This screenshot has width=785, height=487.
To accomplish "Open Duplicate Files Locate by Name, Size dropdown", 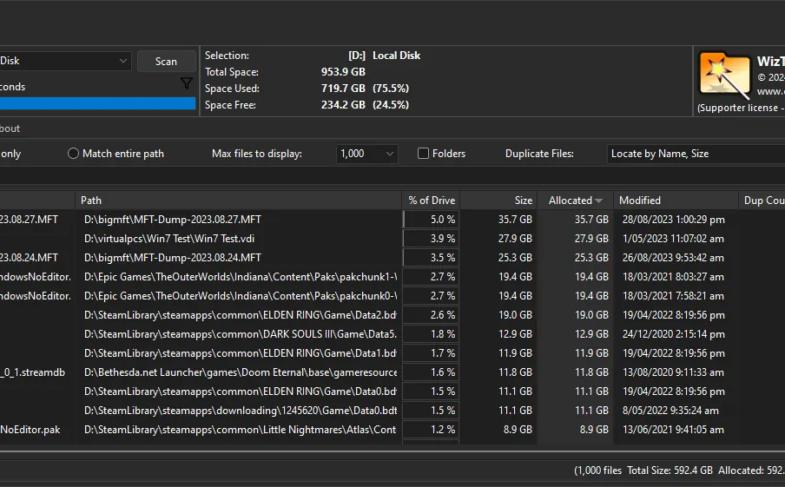I will pos(696,154).
